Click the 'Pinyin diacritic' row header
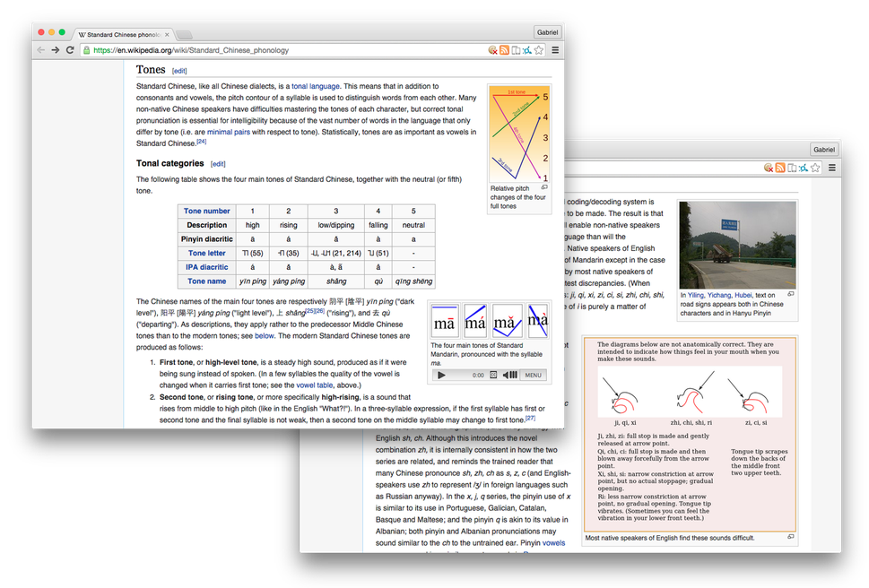This screenshot has height=588, width=869. point(207,239)
